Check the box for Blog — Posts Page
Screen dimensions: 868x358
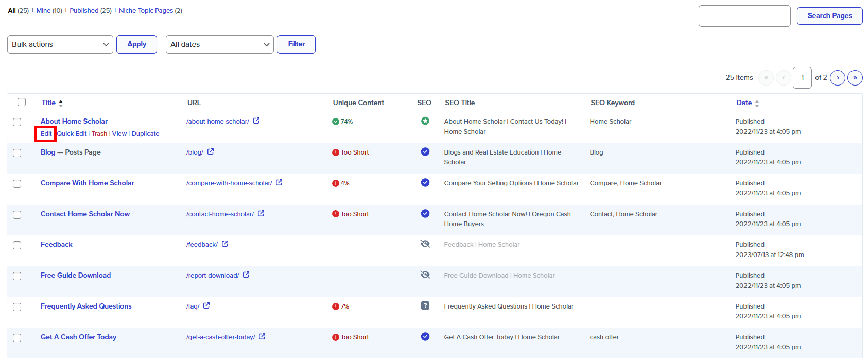(17, 153)
